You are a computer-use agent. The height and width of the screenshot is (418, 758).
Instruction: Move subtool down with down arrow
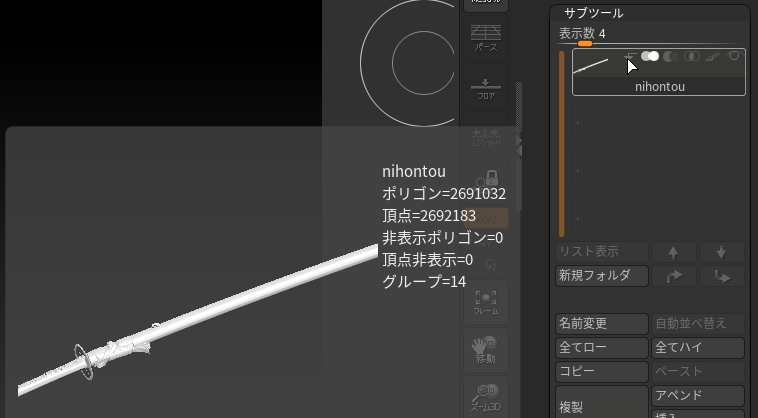721,252
